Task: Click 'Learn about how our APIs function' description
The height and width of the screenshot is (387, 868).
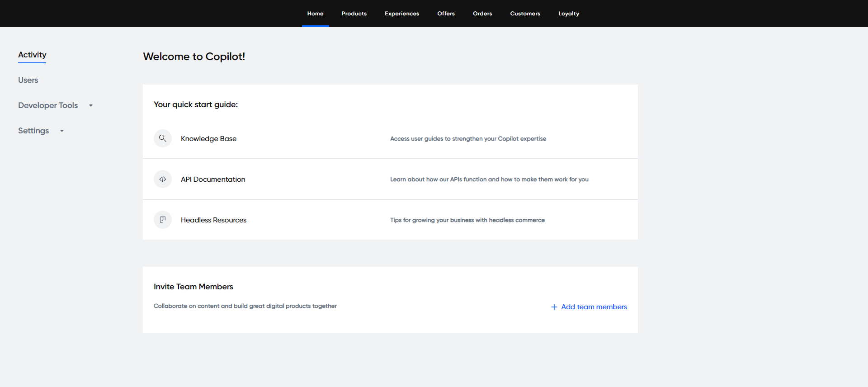Action: [x=489, y=179]
